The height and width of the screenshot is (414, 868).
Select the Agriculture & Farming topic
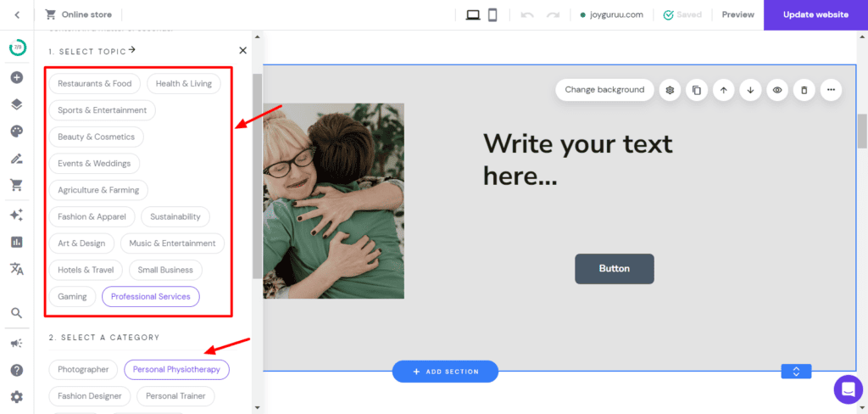click(x=98, y=190)
